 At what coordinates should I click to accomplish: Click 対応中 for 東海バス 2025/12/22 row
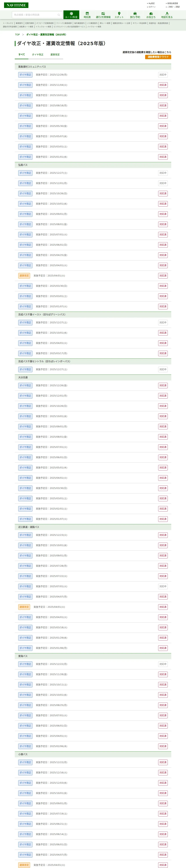(x=163, y=664)
